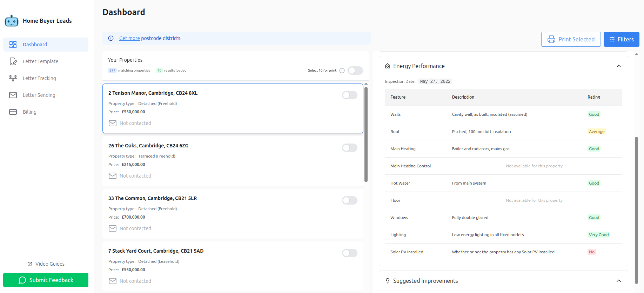Click the info icon in postcode banner

point(111,38)
